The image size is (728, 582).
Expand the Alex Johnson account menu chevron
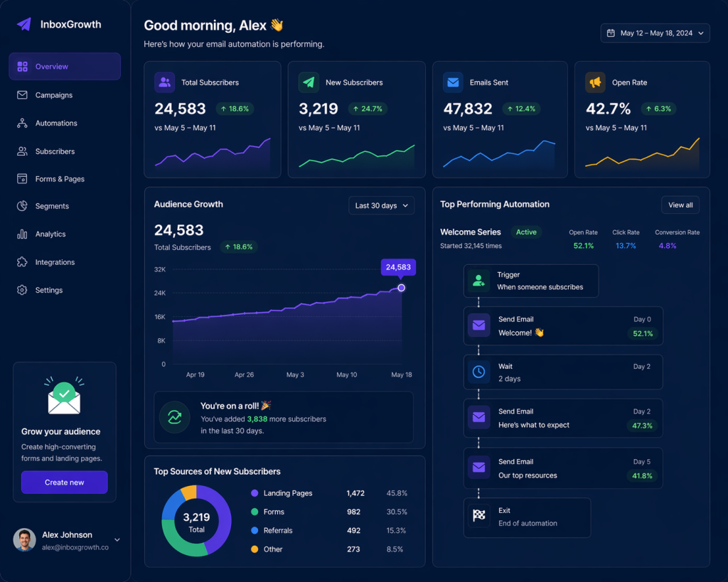(x=117, y=540)
